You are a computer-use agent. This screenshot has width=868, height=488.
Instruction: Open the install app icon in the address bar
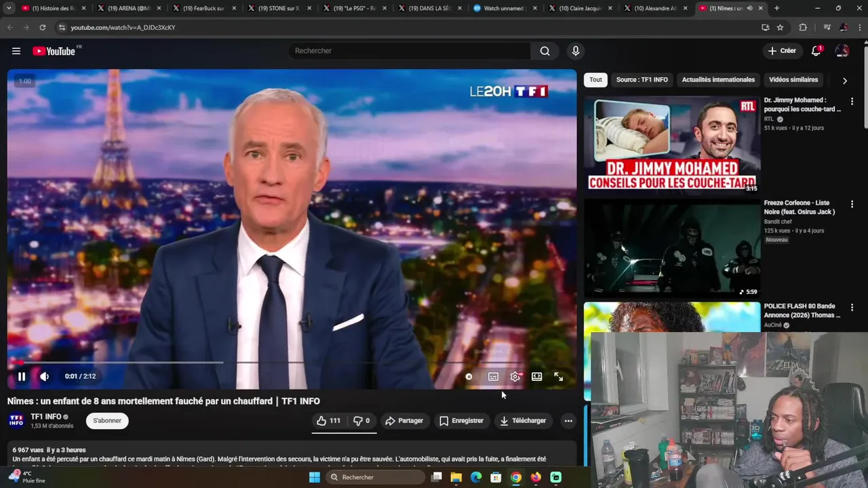765,27
